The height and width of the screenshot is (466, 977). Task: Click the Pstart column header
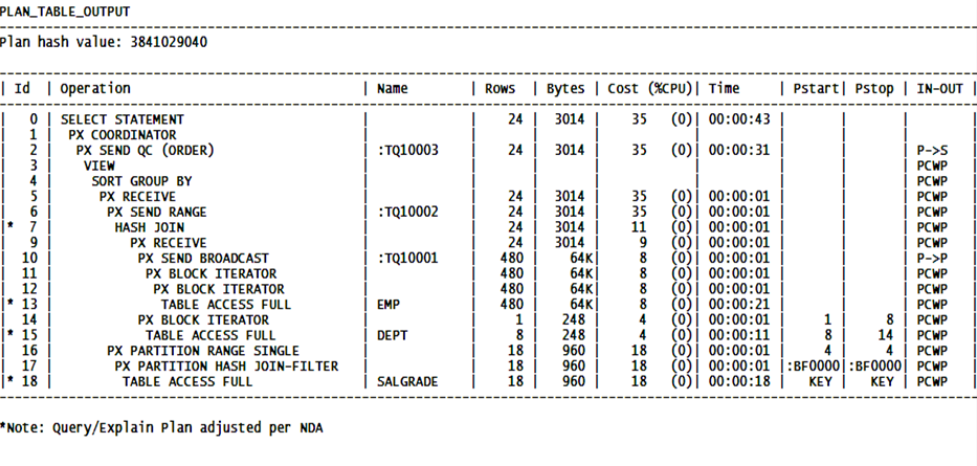tap(816, 88)
